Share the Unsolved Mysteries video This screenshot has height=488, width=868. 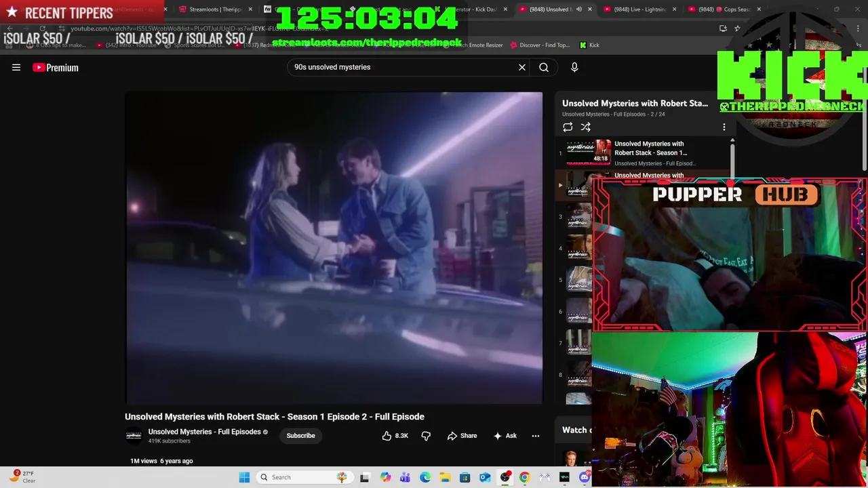point(462,436)
